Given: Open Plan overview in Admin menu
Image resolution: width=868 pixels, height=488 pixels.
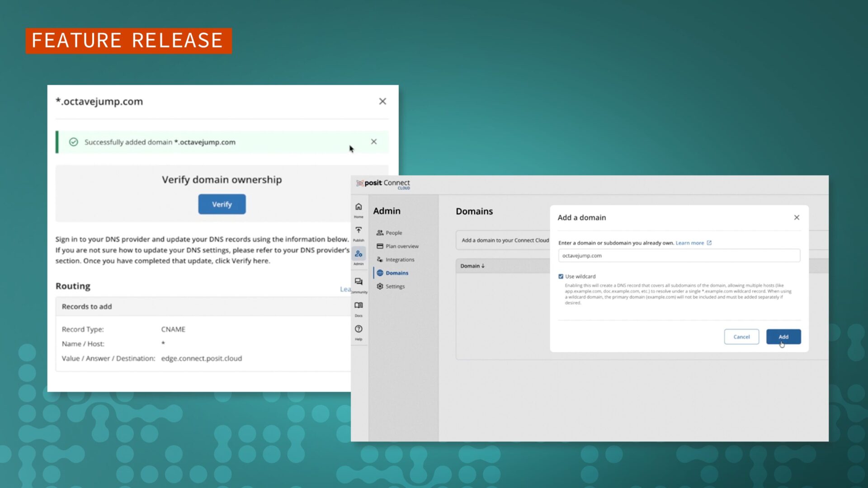Looking at the screenshot, I should (x=401, y=246).
